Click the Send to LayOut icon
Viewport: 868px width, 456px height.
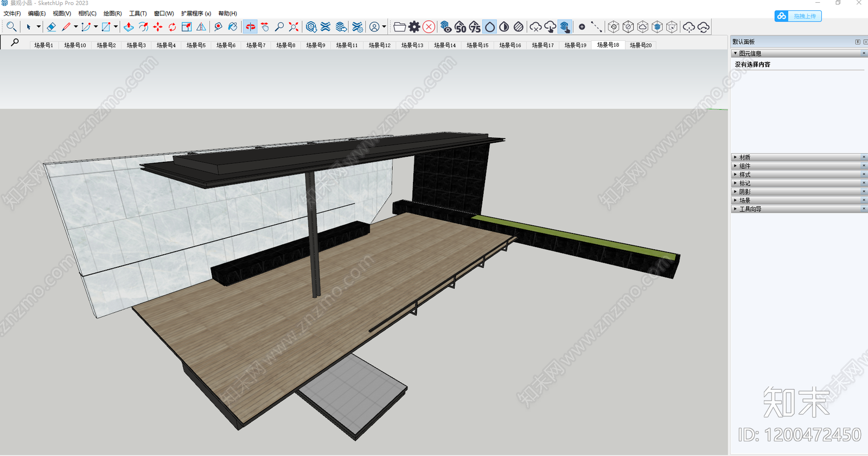[x=341, y=27]
